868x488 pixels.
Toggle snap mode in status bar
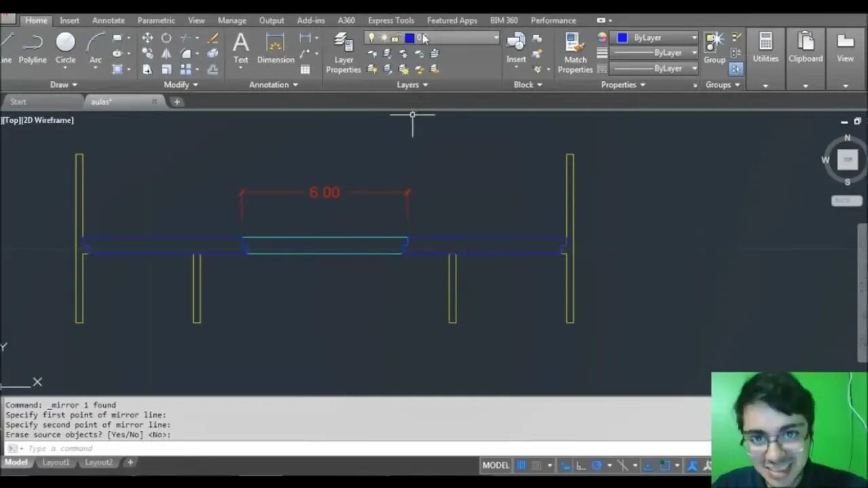click(536, 465)
